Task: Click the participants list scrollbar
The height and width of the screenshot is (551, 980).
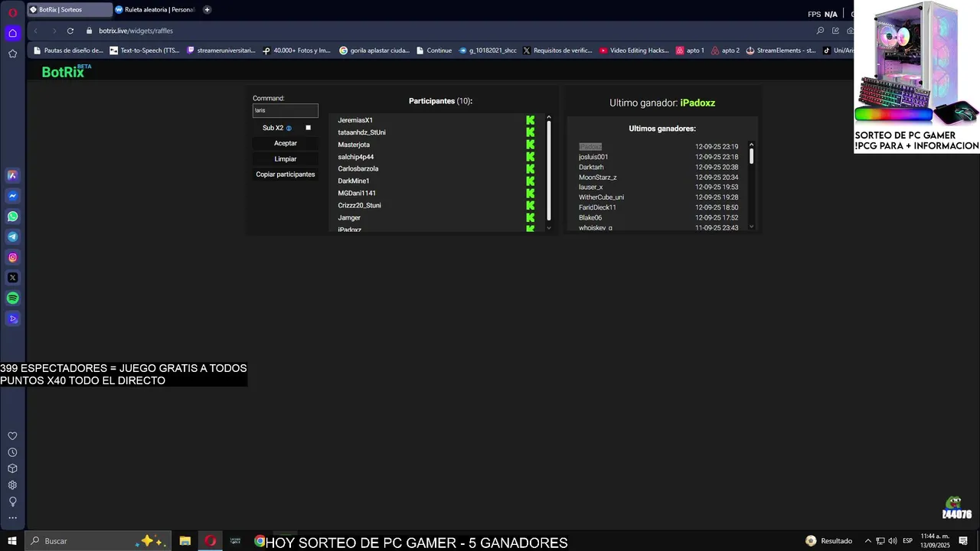Action: click(549, 172)
